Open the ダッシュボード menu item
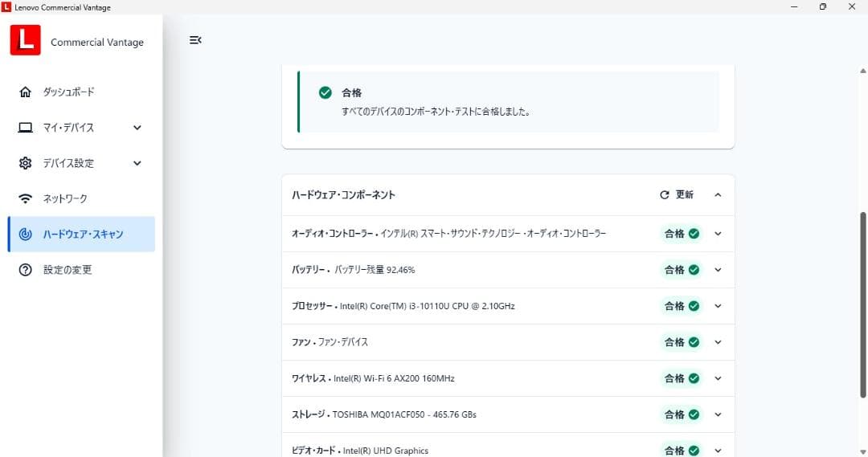The image size is (868, 457). click(69, 92)
